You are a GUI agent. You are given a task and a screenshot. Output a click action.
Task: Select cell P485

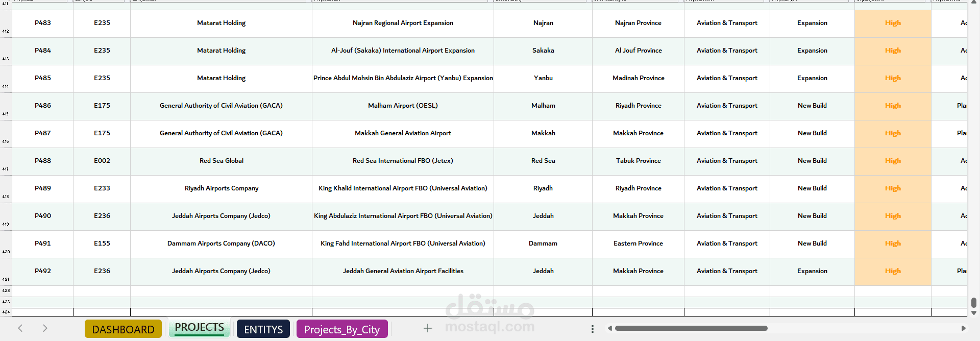coord(43,79)
